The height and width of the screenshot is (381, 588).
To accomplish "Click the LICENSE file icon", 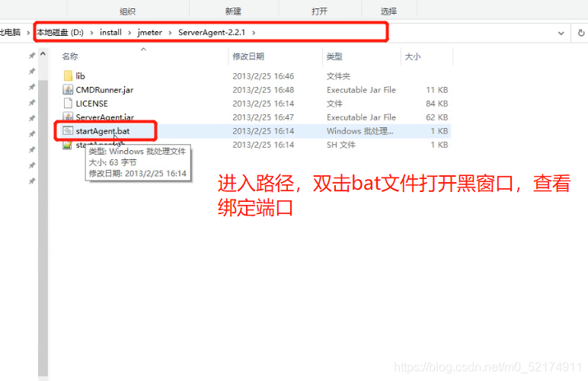I will click(68, 103).
